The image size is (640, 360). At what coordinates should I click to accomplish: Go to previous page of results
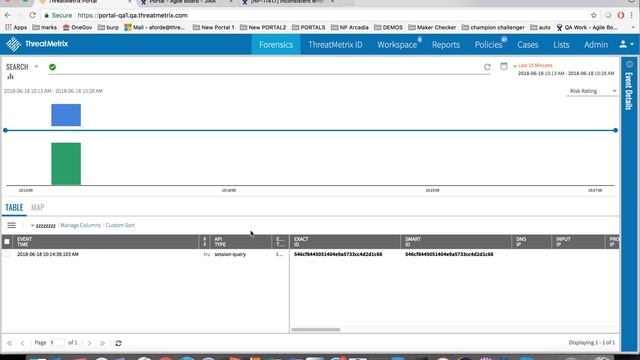click(x=22, y=343)
